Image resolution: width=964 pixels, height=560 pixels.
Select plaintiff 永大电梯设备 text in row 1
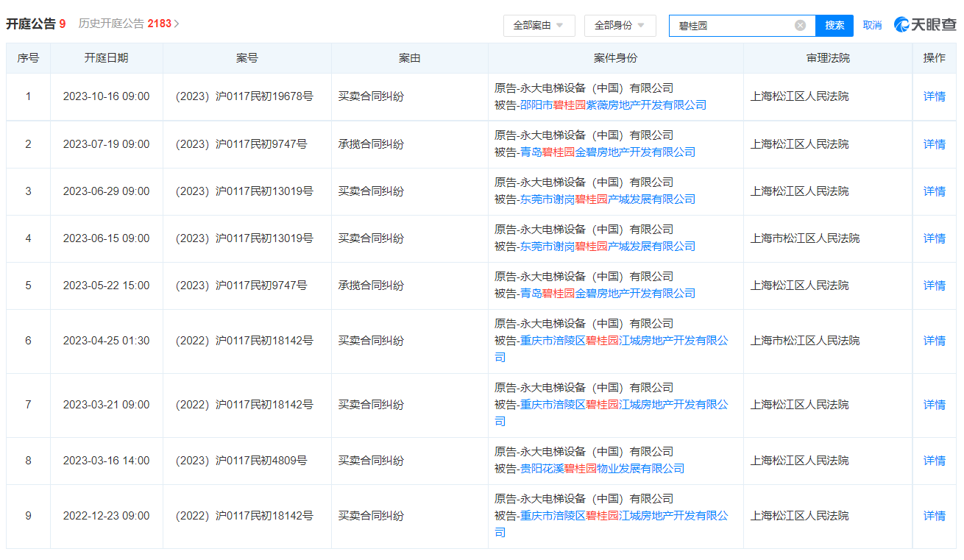(597, 88)
